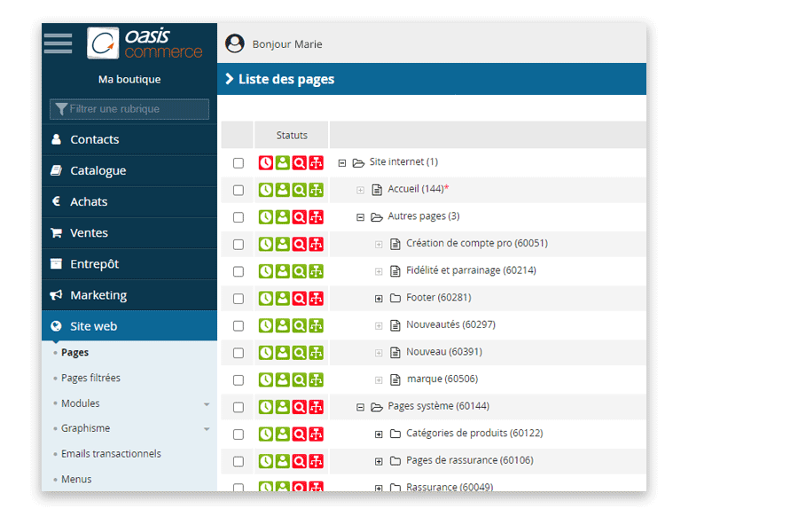Click the green clock icon for Footer row
Viewport: 798px width, 532px height.
point(266,298)
